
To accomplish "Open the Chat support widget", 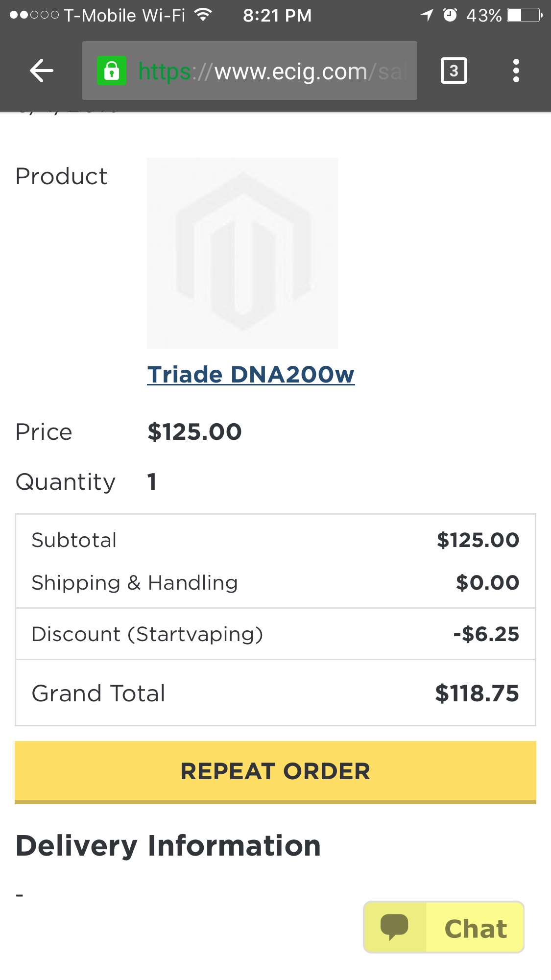I will click(475, 928).
